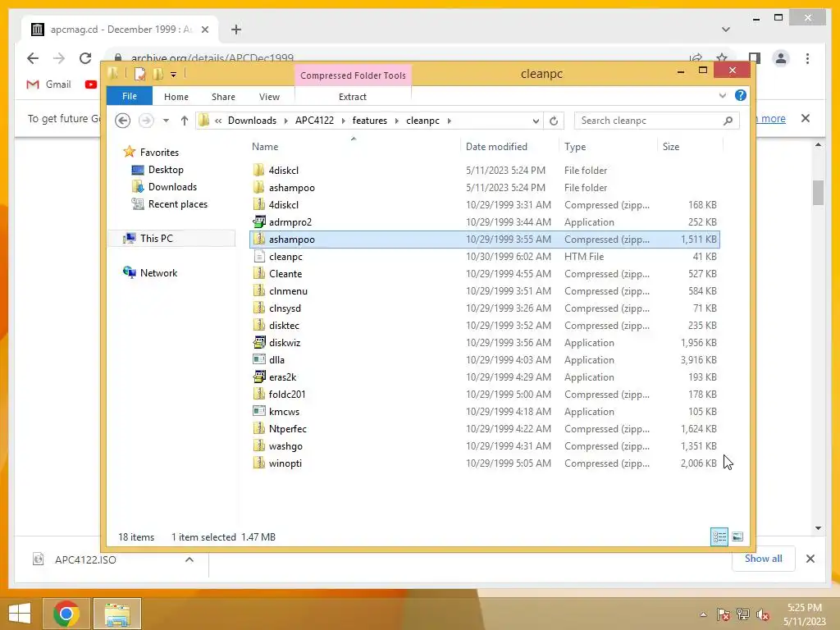Screen dimensions: 840x630
Task: Go up one folder level arrow
Action: pos(185,121)
